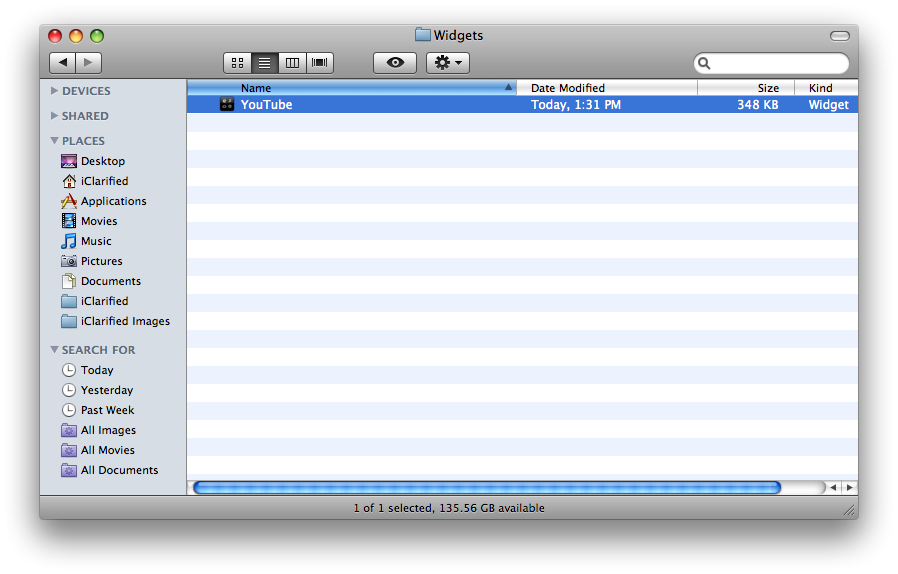Open the All Images smart folder

(99, 430)
